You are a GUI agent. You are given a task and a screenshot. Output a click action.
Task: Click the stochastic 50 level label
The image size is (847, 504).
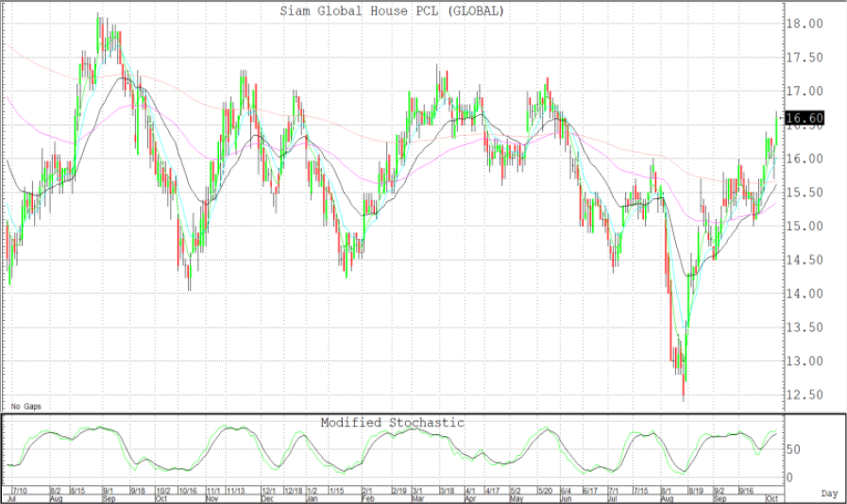tap(793, 449)
